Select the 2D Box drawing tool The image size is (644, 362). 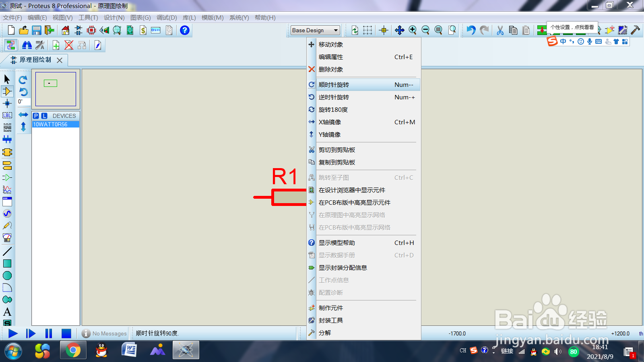coord(7,263)
